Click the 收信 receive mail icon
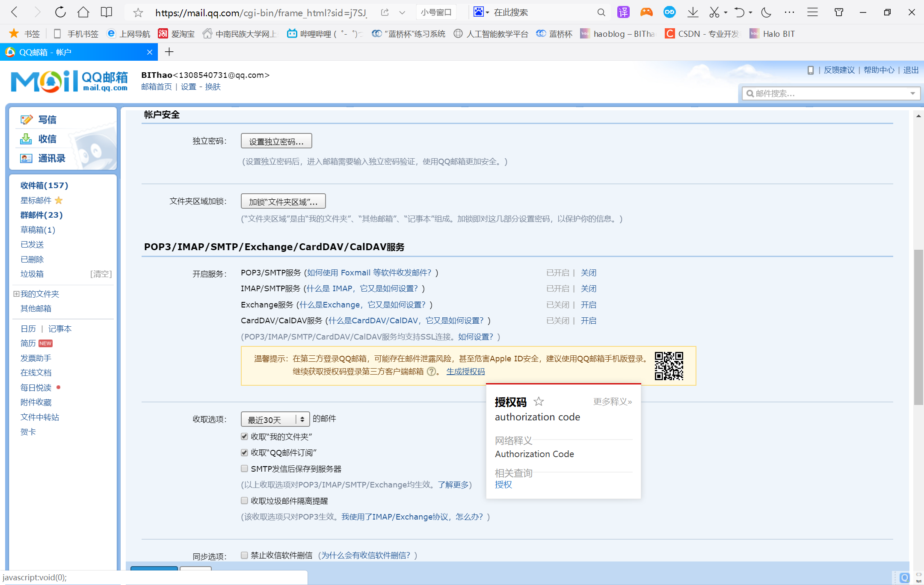This screenshot has width=924, height=585. tap(26, 139)
